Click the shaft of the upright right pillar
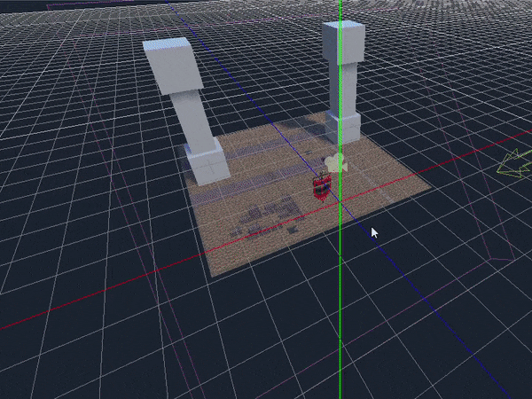 click(341, 87)
